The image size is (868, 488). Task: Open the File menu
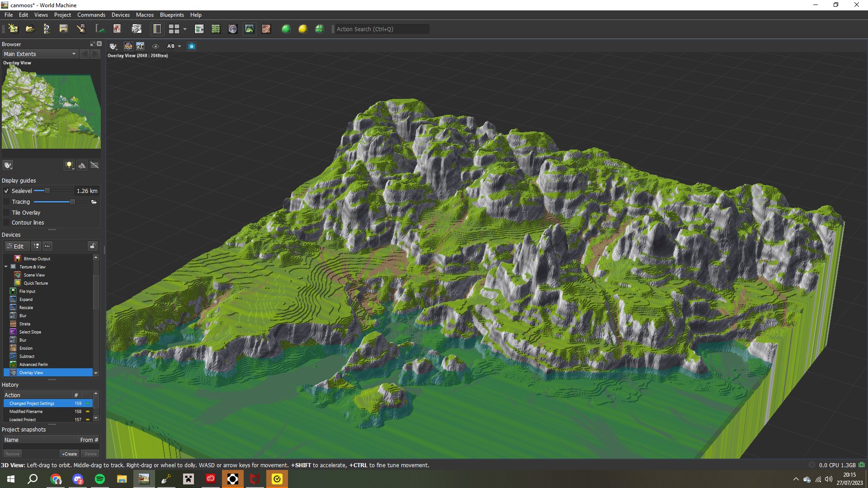pyautogui.click(x=9, y=14)
